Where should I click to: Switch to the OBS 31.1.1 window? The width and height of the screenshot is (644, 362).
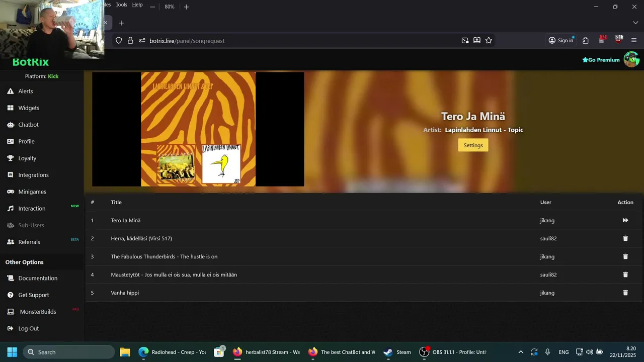[x=453, y=352]
